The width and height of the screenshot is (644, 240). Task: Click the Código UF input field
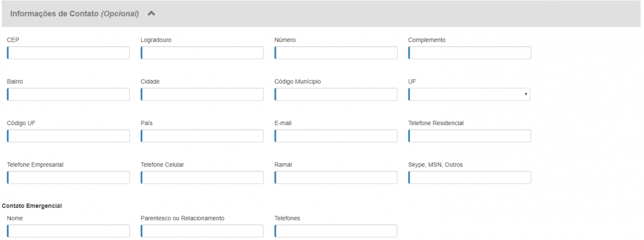click(68, 136)
